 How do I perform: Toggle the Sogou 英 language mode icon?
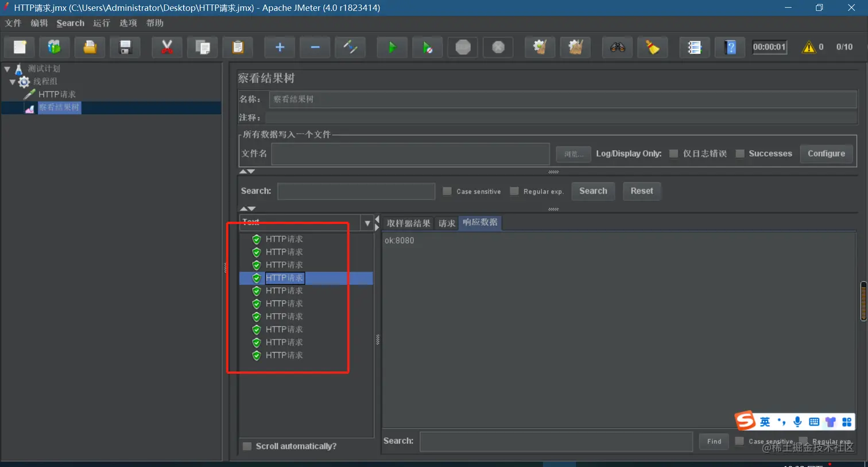(x=765, y=422)
